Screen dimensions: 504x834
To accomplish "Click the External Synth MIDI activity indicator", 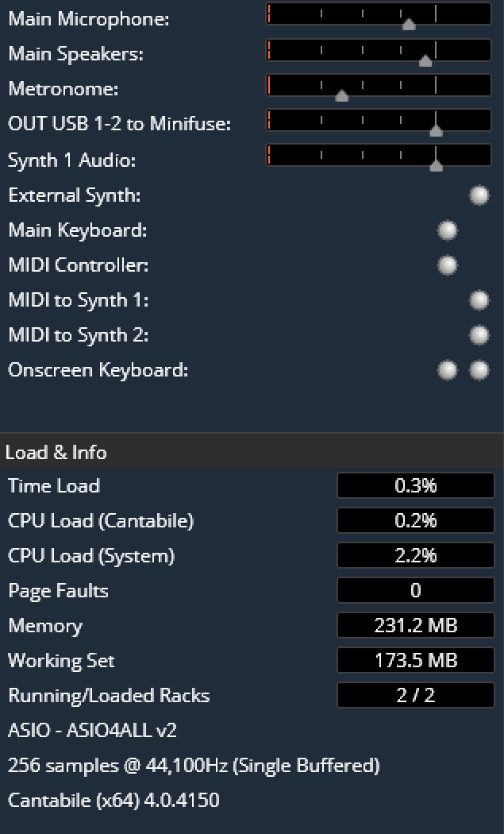I will 479,195.
